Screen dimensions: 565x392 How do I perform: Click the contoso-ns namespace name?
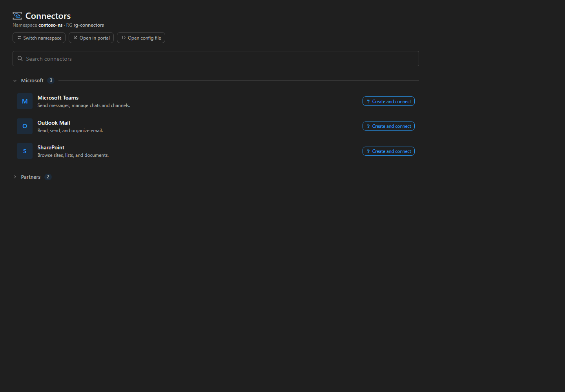point(50,25)
